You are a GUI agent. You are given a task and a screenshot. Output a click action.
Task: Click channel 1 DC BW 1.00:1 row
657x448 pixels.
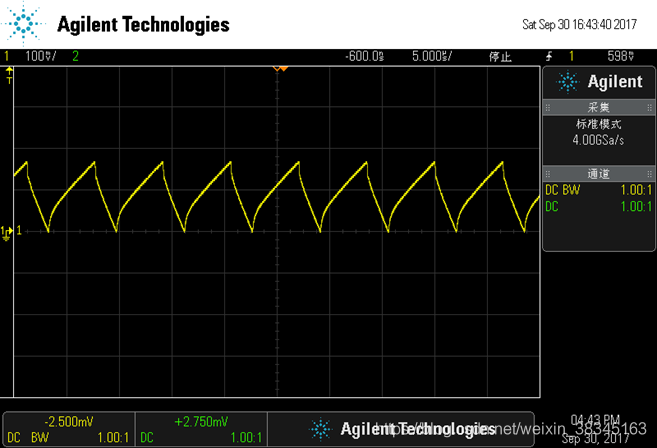(x=598, y=190)
